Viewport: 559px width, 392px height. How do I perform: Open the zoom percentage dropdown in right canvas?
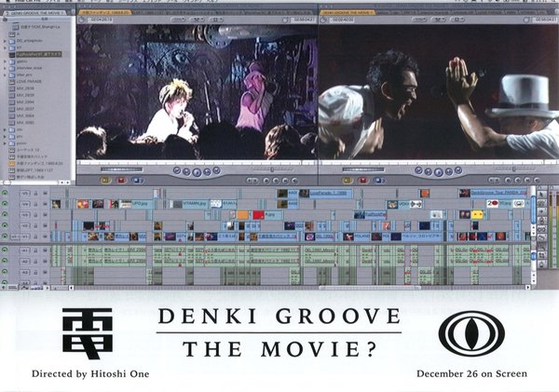[420, 20]
